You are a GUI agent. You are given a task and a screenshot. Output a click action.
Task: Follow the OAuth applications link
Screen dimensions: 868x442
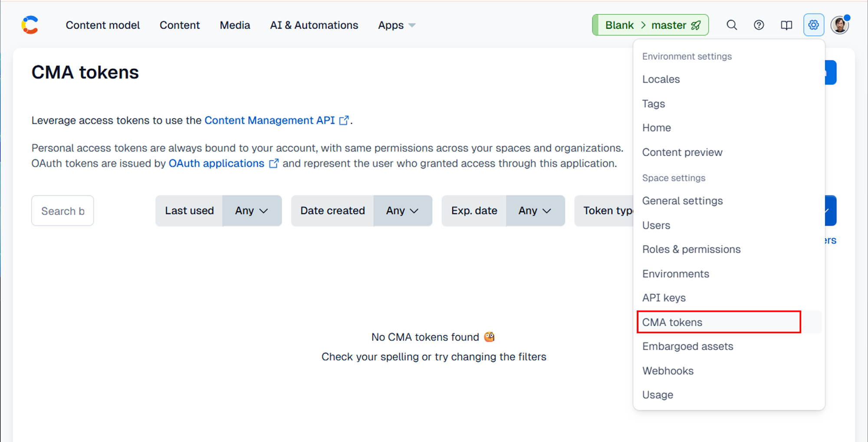click(x=216, y=164)
